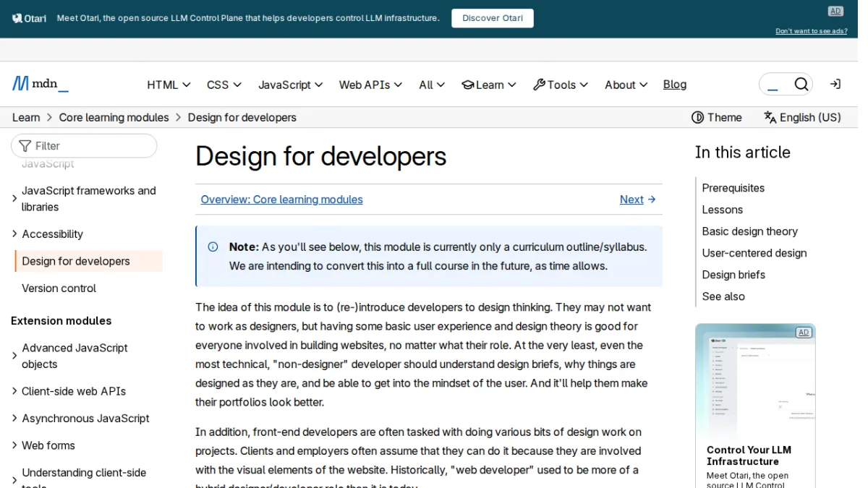Select Design for developers in sidebar

point(89,261)
